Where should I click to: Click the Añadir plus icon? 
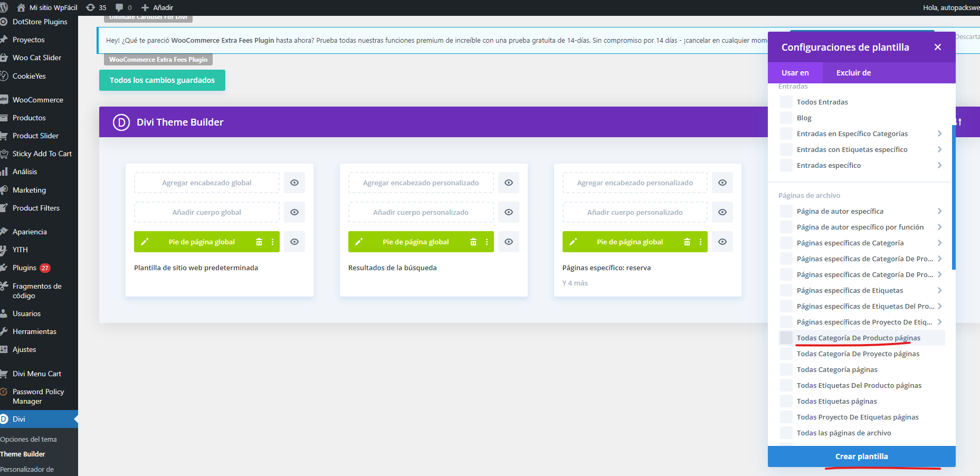[145, 7]
